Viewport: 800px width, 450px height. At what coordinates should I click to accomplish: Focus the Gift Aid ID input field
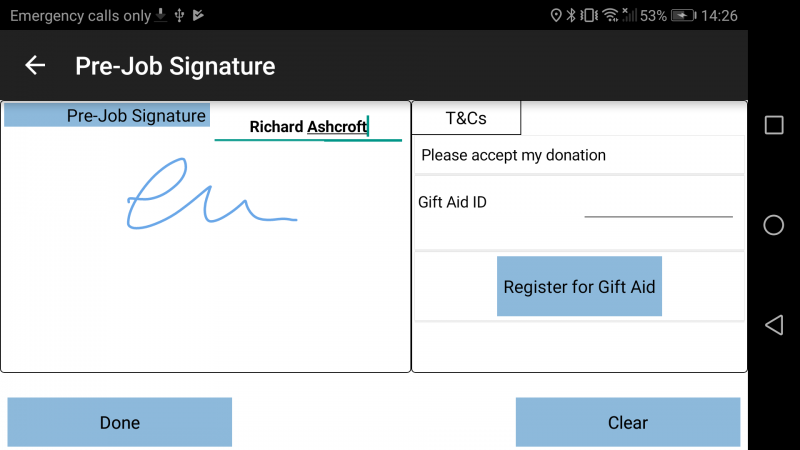coord(658,205)
